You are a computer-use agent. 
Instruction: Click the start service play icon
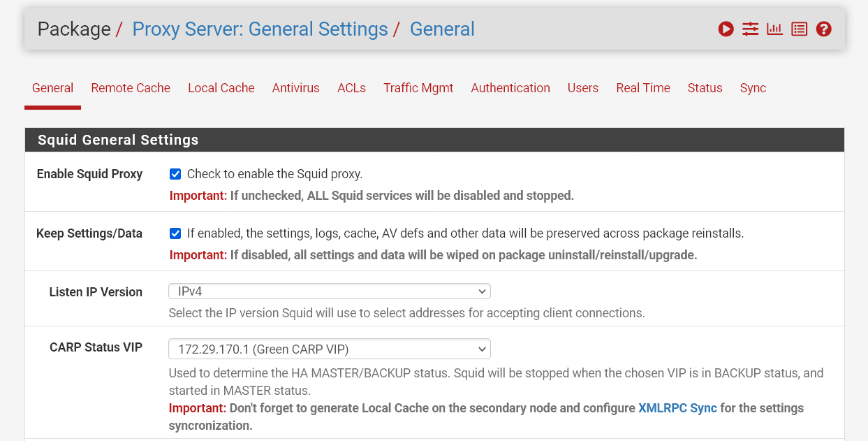[726, 29]
